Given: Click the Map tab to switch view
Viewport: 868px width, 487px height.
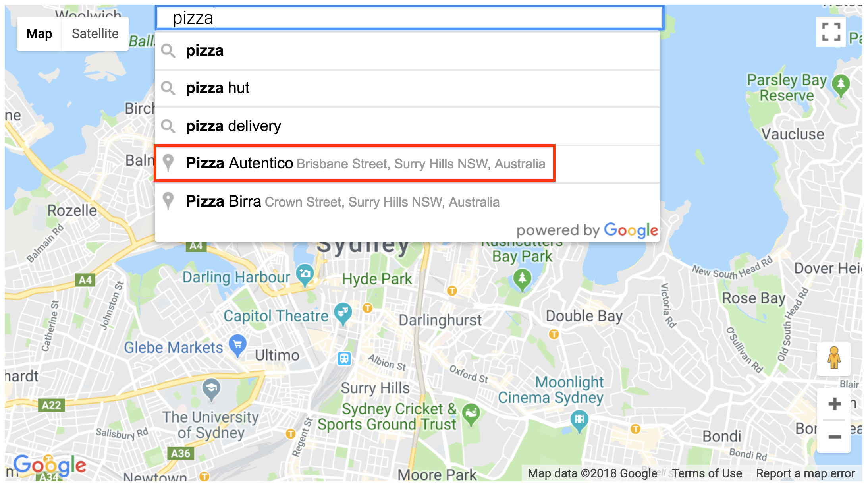Looking at the screenshot, I should coord(39,33).
